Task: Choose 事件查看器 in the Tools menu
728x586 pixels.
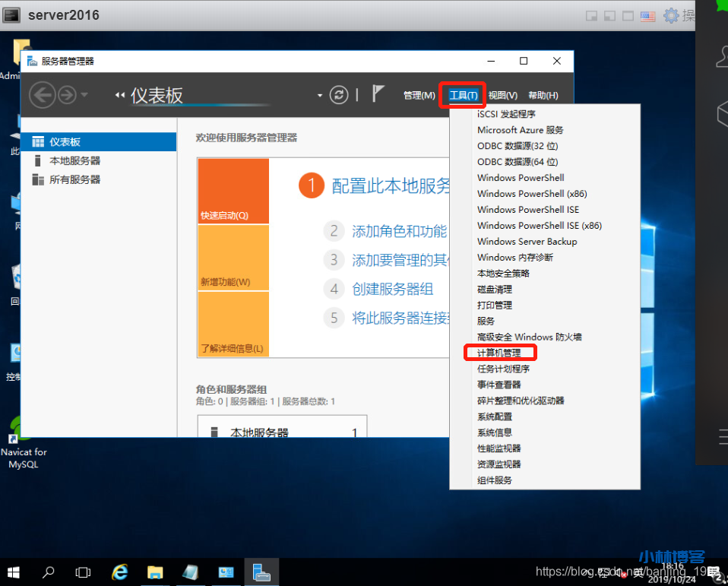Action: pyautogui.click(x=499, y=385)
